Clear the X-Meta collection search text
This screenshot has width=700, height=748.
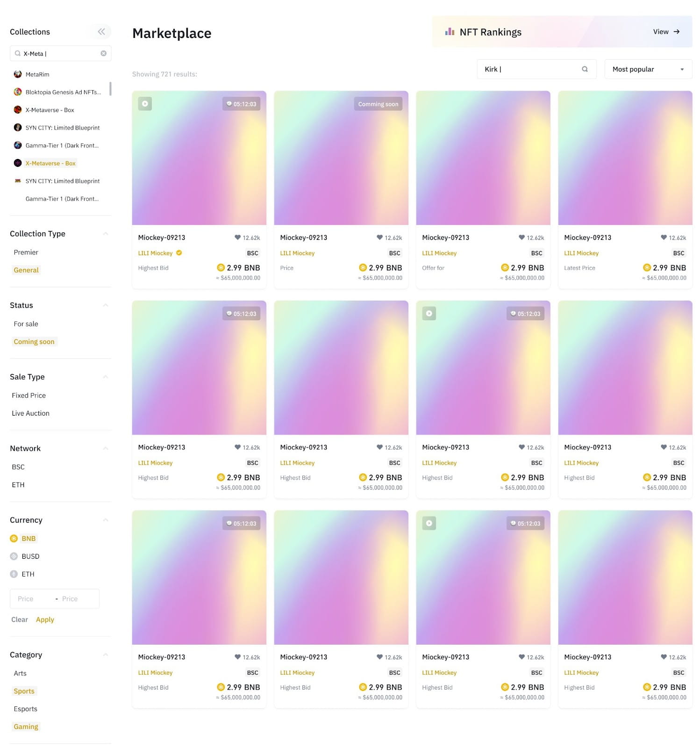tap(103, 53)
